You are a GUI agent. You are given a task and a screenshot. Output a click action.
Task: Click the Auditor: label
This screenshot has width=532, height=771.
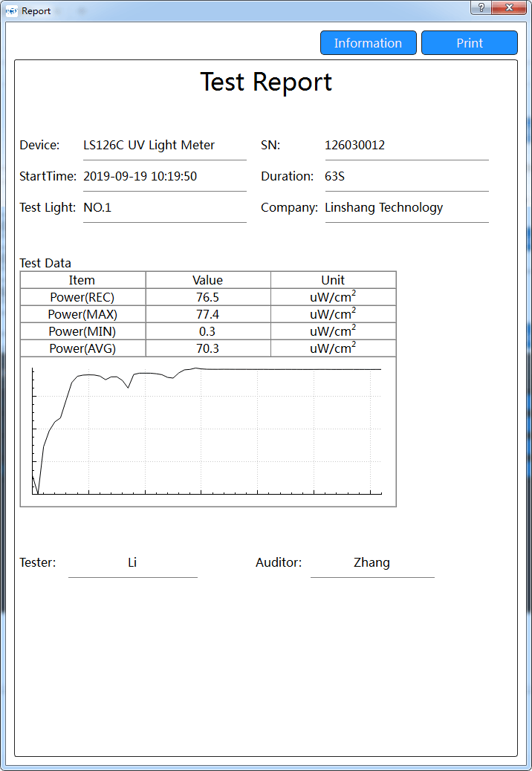coord(279,562)
